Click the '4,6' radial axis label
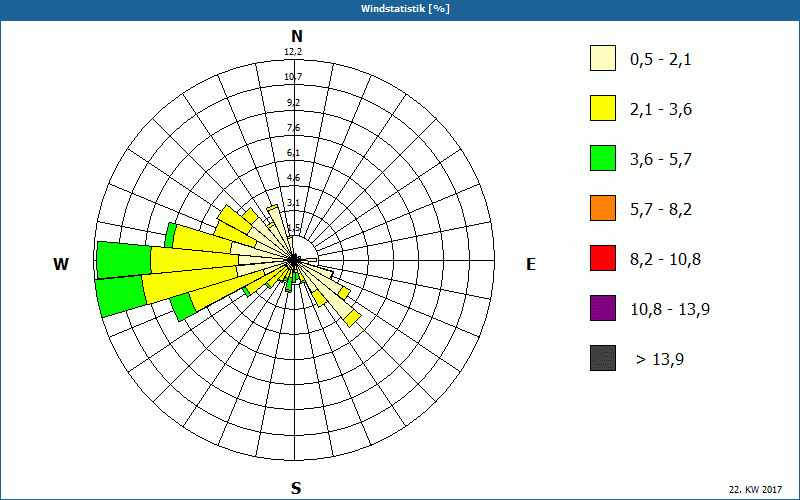This screenshot has width=800, height=500. coord(293,178)
